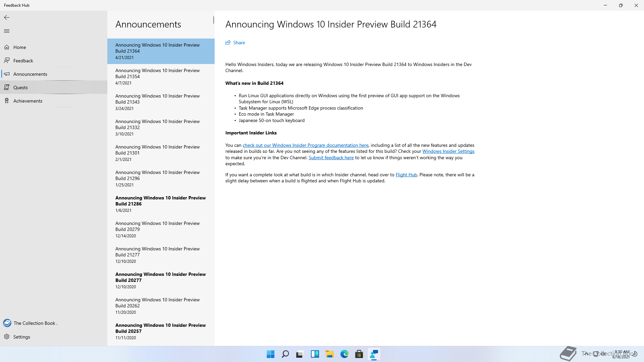Click the announcements list scrollbar thumb
Screen dimensions: 644x362
tap(213, 20)
